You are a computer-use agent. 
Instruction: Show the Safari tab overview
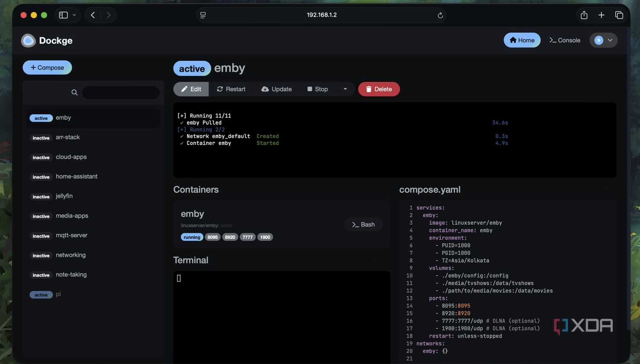click(619, 15)
